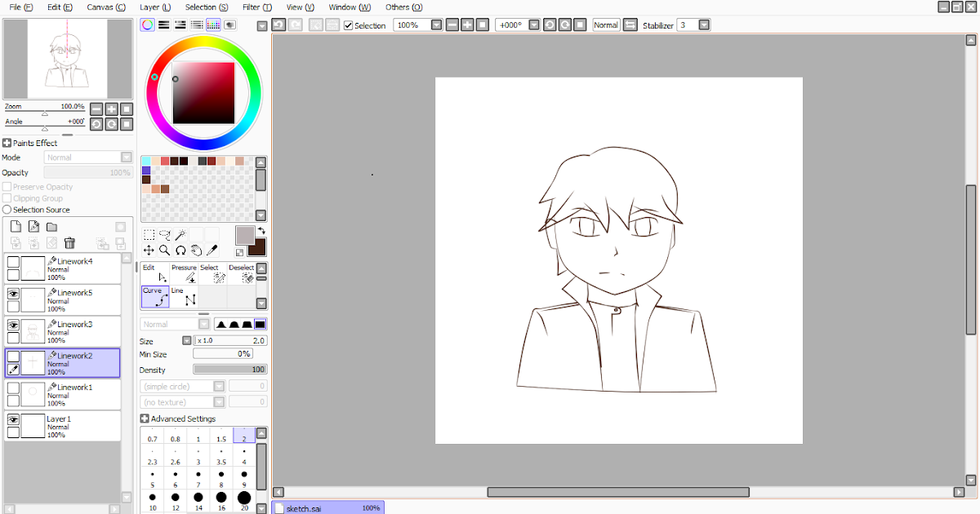
Task: Choose the Curve linework tool
Action: (x=155, y=296)
